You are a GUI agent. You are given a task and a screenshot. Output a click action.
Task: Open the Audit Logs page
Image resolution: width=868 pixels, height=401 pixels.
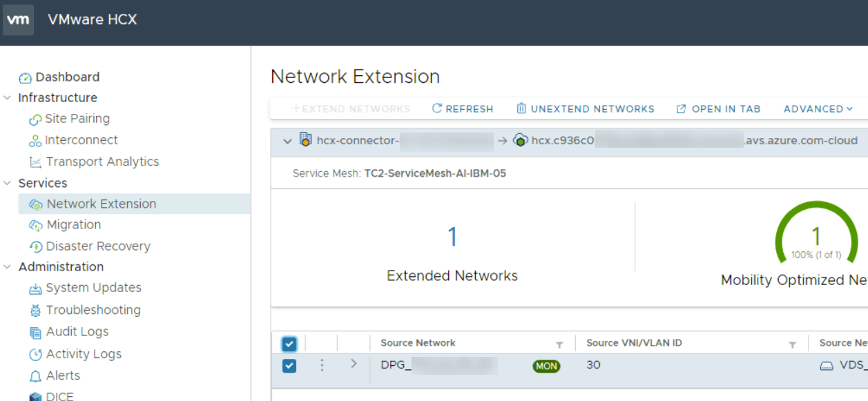pos(77,332)
